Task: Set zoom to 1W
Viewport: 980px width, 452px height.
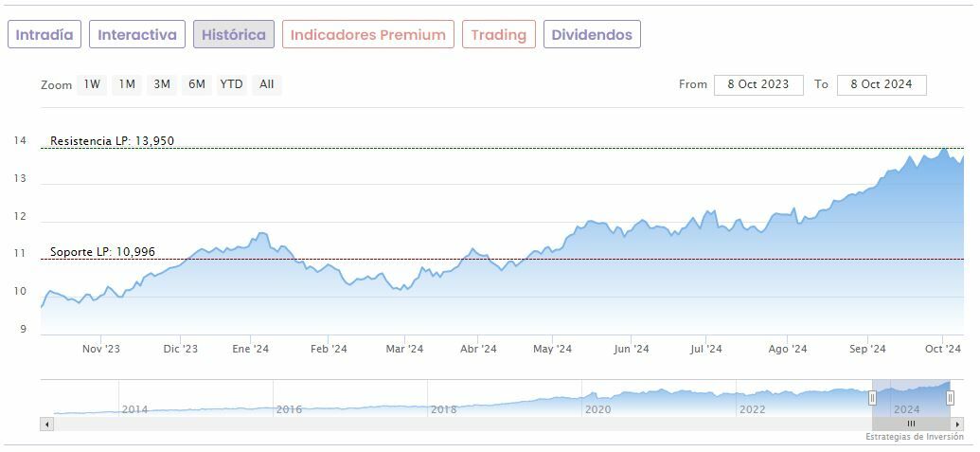Action: [92, 84]
